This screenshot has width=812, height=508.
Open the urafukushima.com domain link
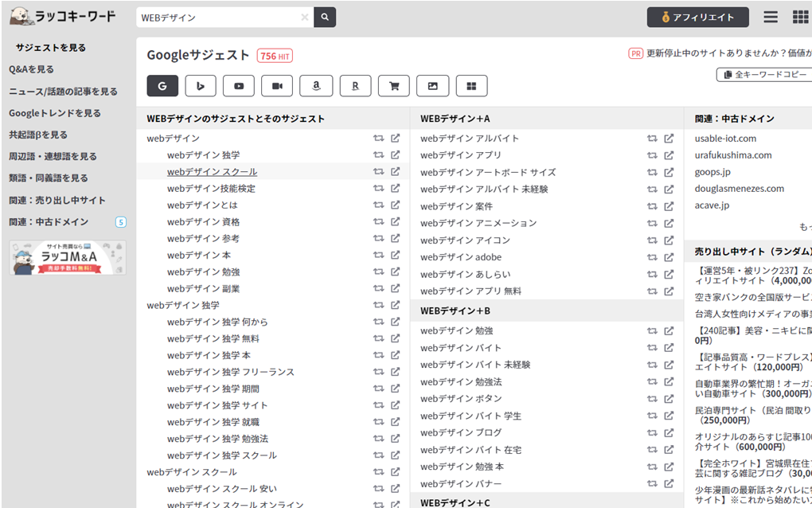click(733, 154)
